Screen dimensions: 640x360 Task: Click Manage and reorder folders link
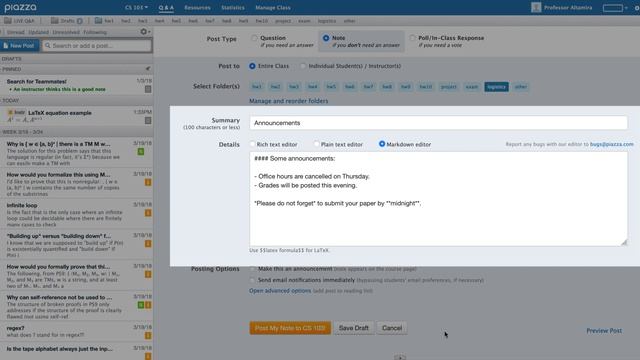(x=289, y=101)
